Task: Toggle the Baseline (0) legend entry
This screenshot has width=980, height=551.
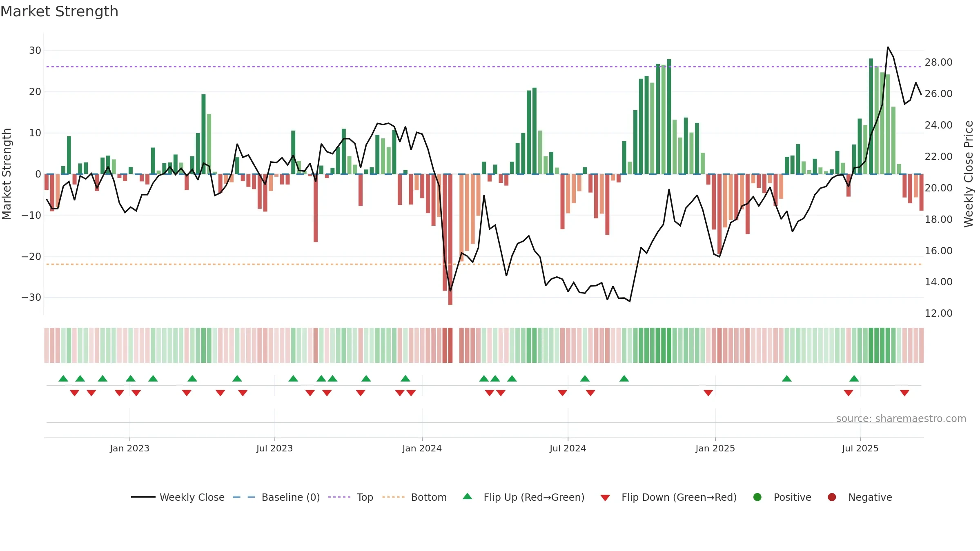Action: pyautogui.click(x=276, y=497)
